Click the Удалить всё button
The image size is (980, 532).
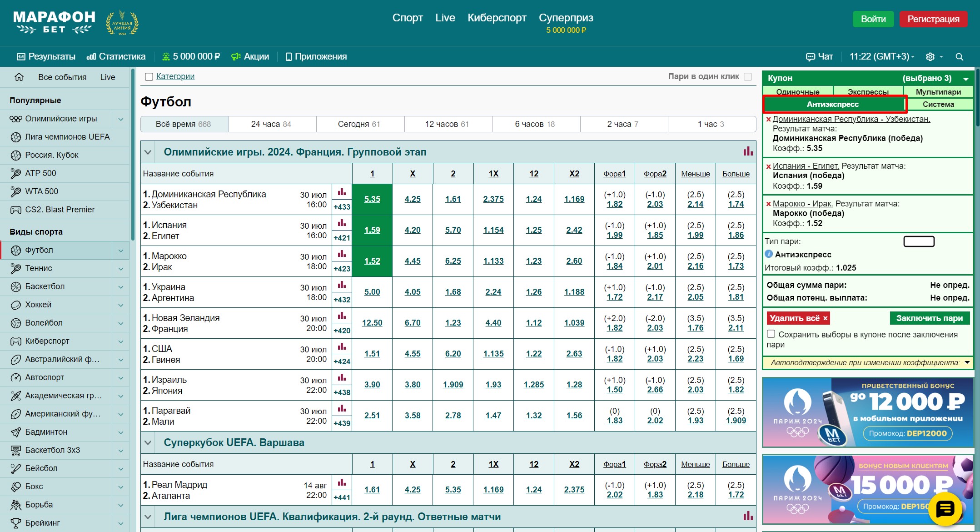coord(798,318)
